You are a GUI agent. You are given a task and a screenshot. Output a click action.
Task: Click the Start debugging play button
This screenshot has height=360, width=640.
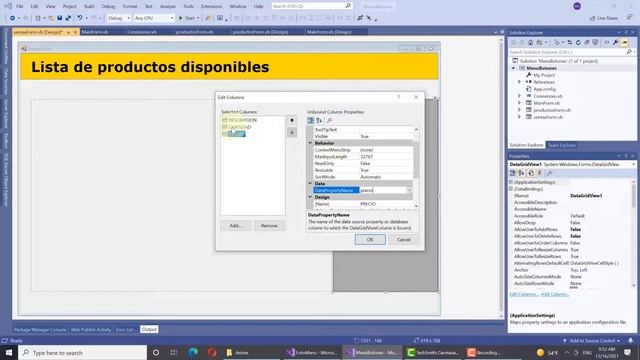[181, 18]
